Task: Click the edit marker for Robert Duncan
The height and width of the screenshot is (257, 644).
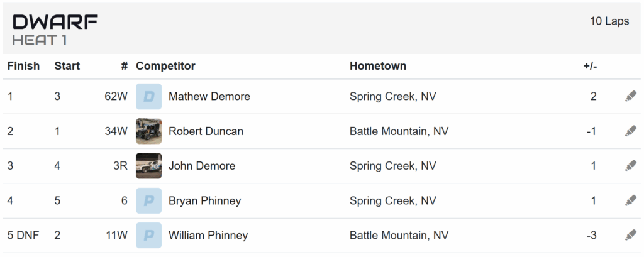Action: [x=630, y=131]
